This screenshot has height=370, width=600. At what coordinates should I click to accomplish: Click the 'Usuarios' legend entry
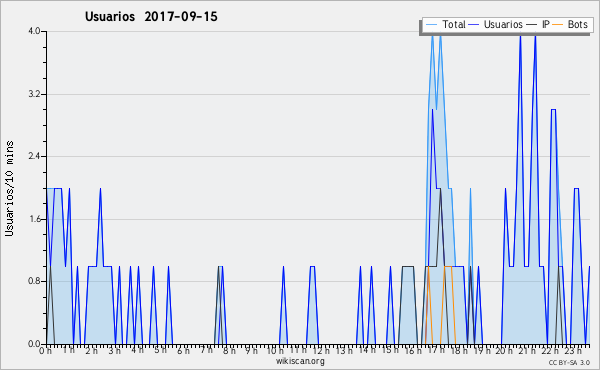503,24
